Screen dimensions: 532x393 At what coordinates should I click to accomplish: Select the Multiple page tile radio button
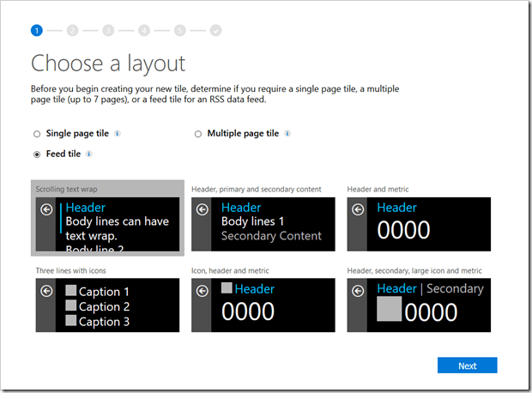[x=198, y=134]
